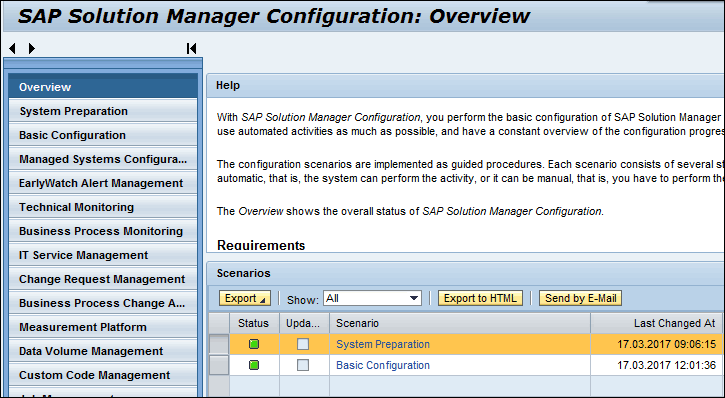Viewport: 725px width, 398px height.
Task: Select Change Request Management menu item
Action: click(103, 279)
